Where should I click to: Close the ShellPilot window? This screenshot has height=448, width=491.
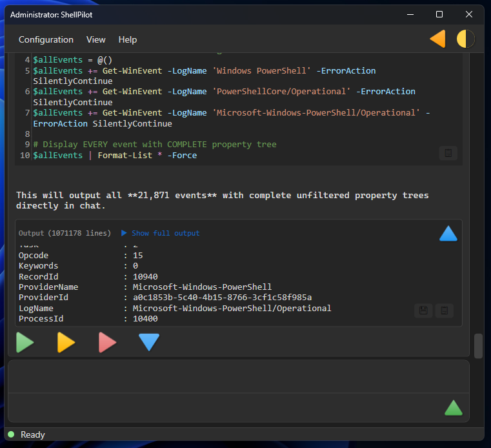[x=469, y=14]
